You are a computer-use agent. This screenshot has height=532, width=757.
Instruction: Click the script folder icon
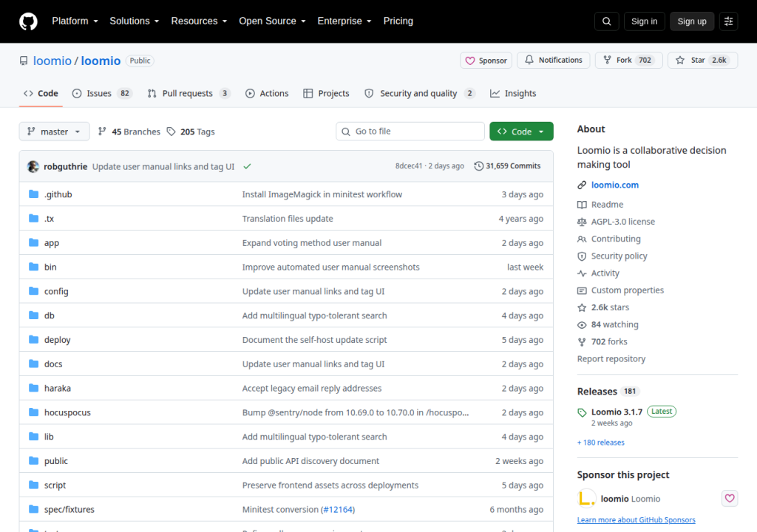tap(33, 485)
